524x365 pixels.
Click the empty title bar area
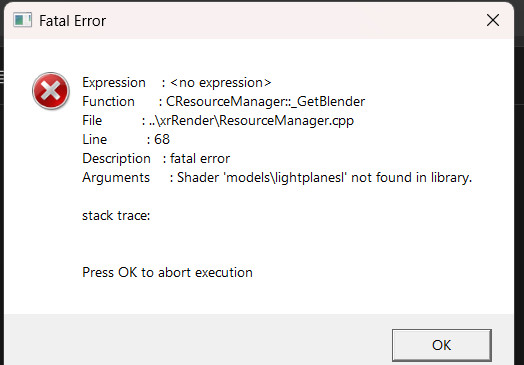coord(291,20)
